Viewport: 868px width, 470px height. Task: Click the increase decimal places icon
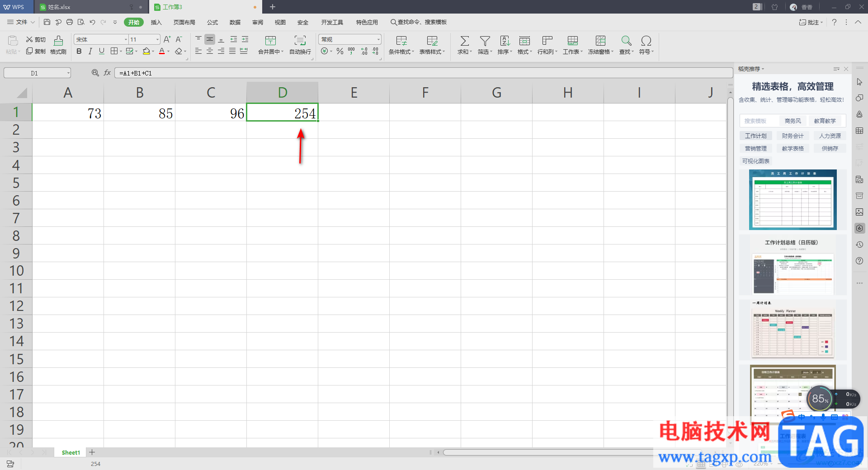tap(364, 51)
